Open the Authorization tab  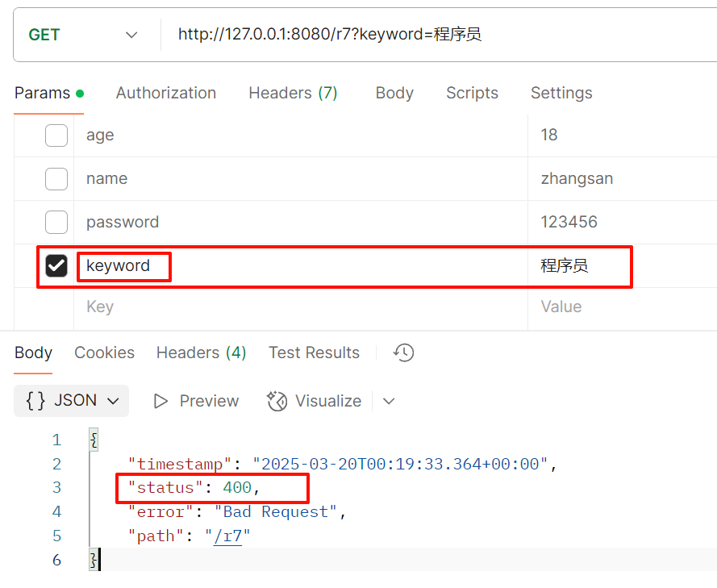(x=166, y=93)
